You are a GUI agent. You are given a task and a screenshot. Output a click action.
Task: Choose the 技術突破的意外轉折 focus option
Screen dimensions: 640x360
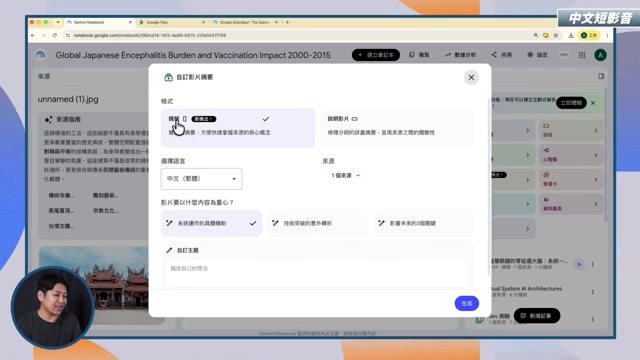[318, 223]
